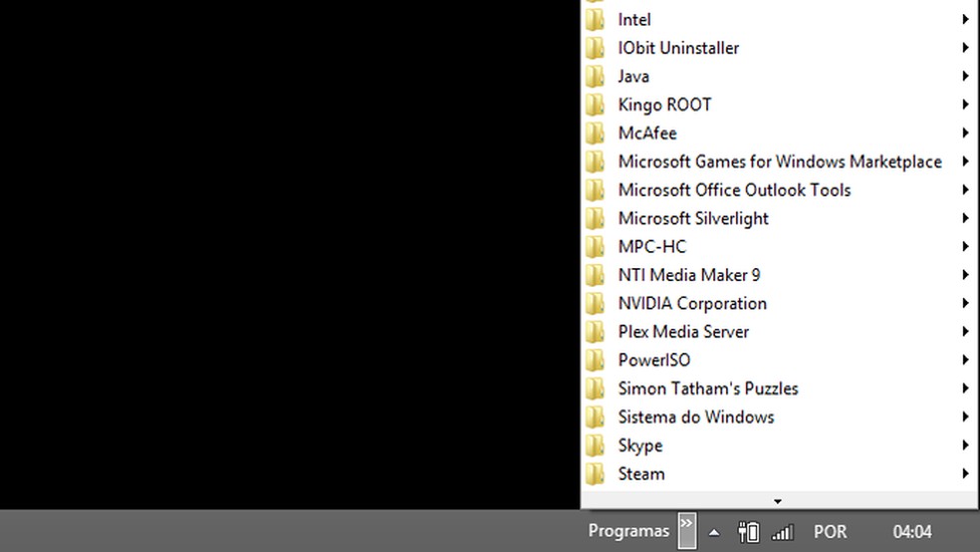
Task: Open the Sistema do Windows entry
Action: 780,416
